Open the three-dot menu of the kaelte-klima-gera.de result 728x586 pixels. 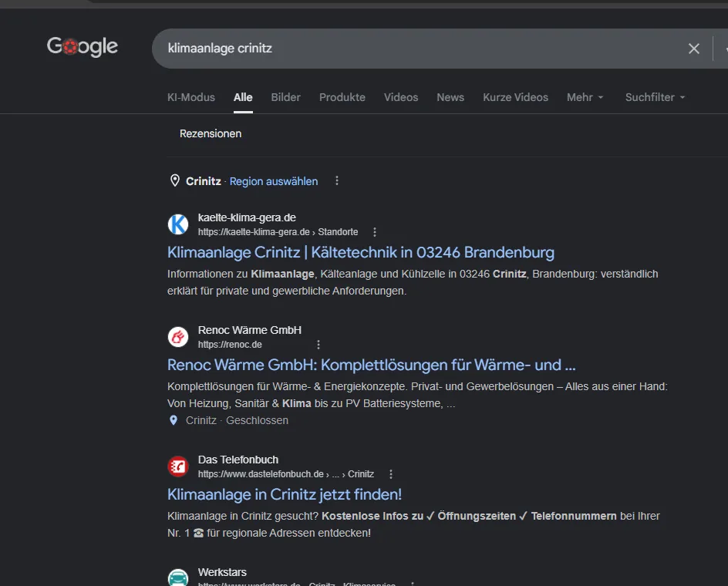(x=375, y=232)
